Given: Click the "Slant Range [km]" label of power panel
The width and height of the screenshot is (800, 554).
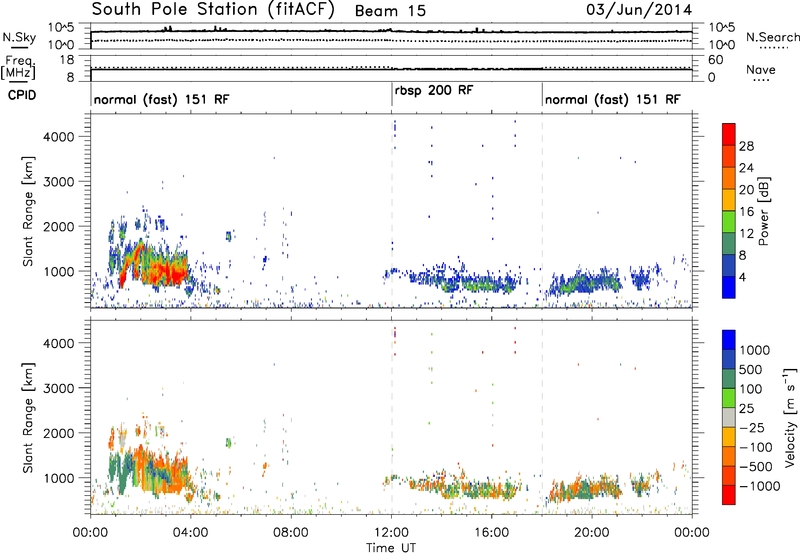Looking at the screenshot, I should pos(28,211).
